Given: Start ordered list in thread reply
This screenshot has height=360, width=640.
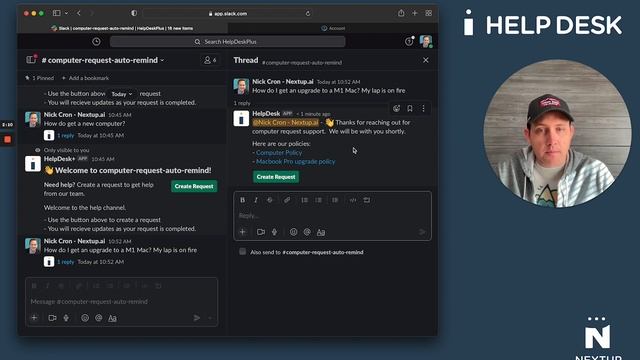Looking at the screenshot, I should pyautogui.click(x=304, y=200).
